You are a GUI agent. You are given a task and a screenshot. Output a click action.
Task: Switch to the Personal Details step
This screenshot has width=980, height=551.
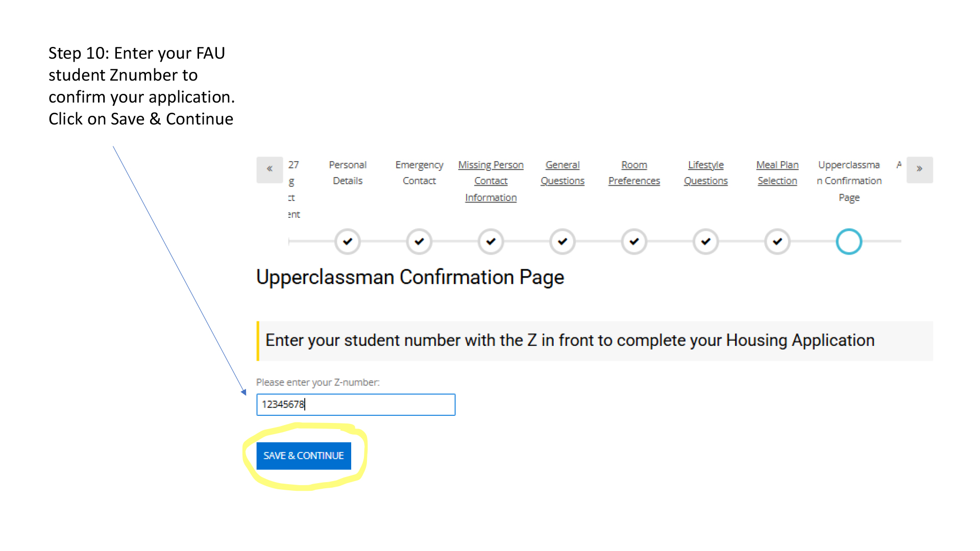(348, 172)
